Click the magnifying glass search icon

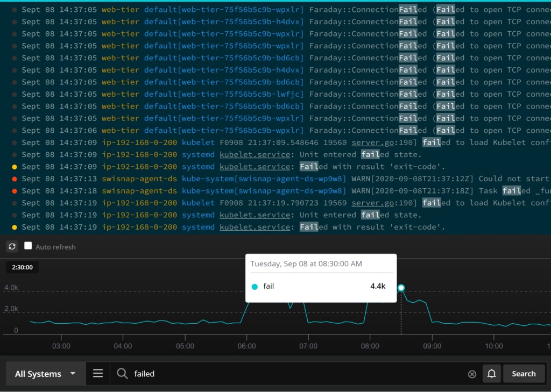tap(122, 373)
